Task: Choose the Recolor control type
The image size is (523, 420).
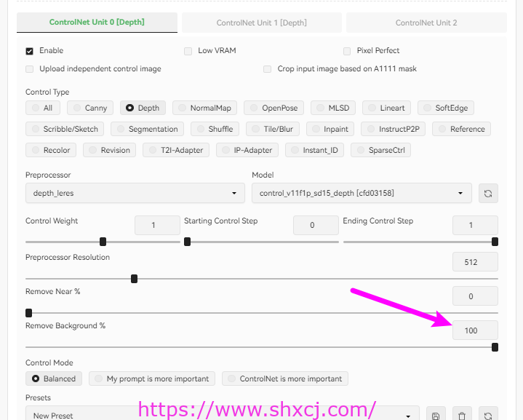Action: click(x=51, y=150)
